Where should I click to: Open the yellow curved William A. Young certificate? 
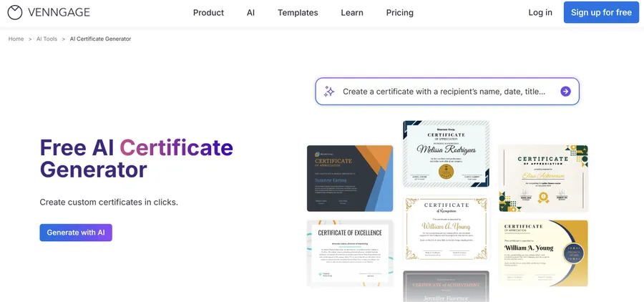point(543,253)
